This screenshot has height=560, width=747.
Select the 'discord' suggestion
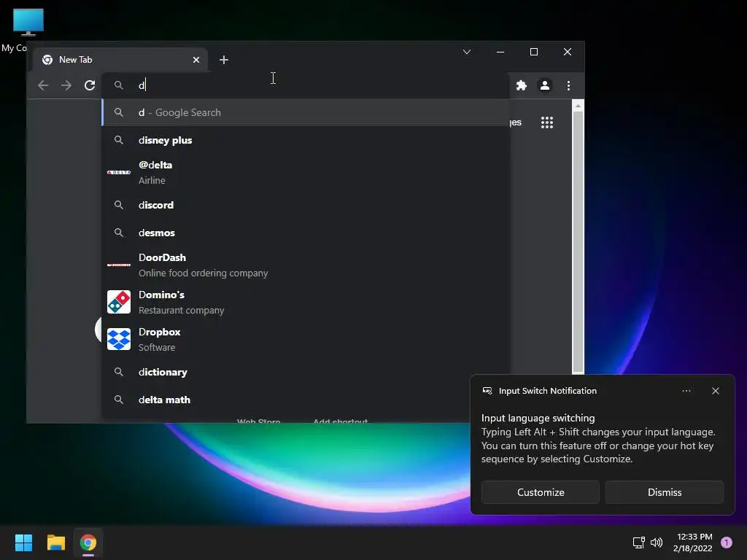306,205
